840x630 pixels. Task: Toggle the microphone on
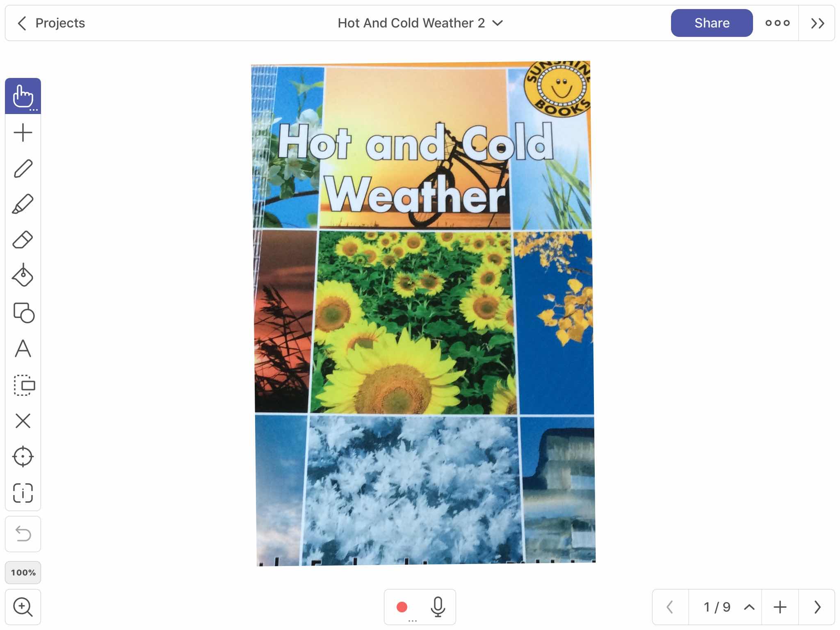coord(438,607)
